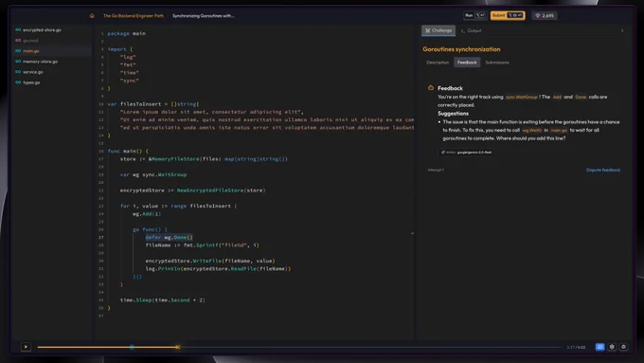Click the unplayed portion of the progress bar
Viewport: 644px width, 363px height.
coord(369,347)
